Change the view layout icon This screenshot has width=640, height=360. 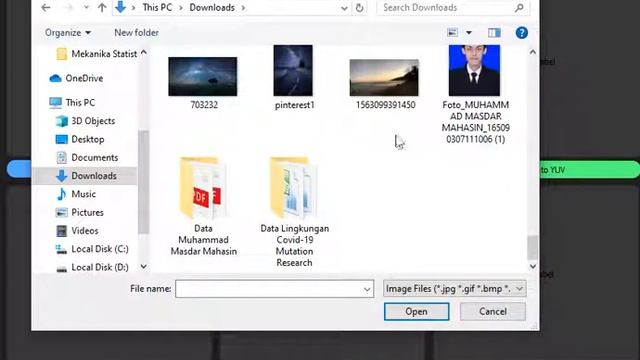pos(452,33)
